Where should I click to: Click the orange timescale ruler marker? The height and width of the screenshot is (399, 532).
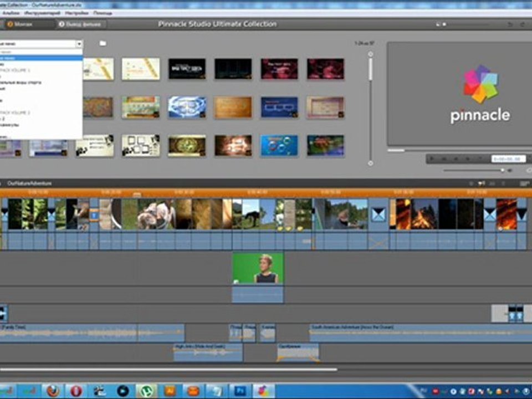(137, 195)
